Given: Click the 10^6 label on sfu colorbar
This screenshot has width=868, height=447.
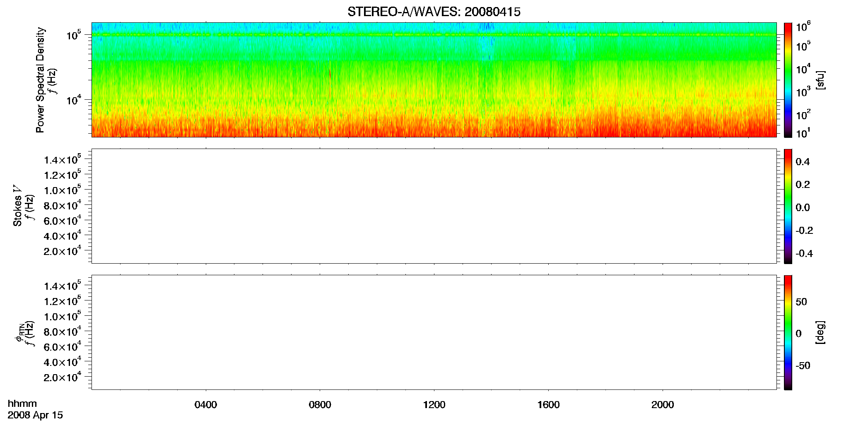Looking at the screenshot, I should [803, 27].
